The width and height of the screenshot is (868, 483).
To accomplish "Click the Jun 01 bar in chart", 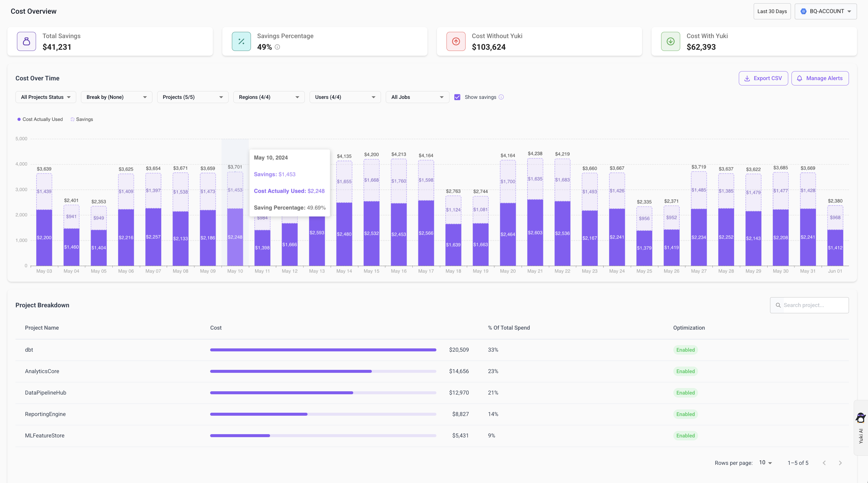I will pos(835,236).
